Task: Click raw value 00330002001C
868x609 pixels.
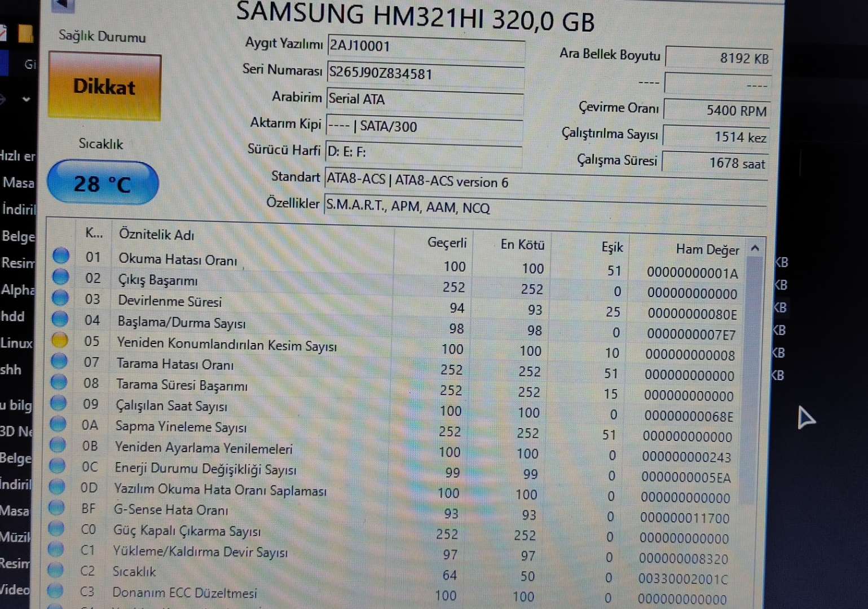Action: [x=683, y=579]
